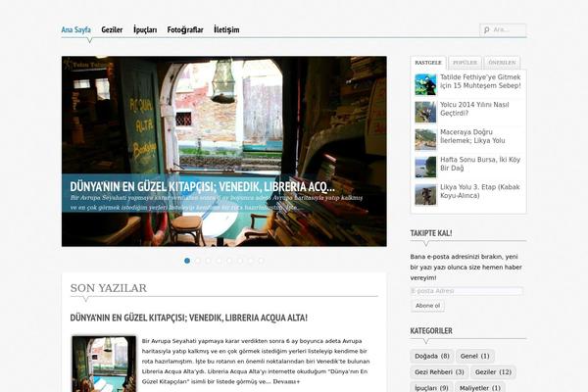Go to the İpuçları menu item
The height and width of the screenshot is (392, 588).
click(x=145, y=29)
